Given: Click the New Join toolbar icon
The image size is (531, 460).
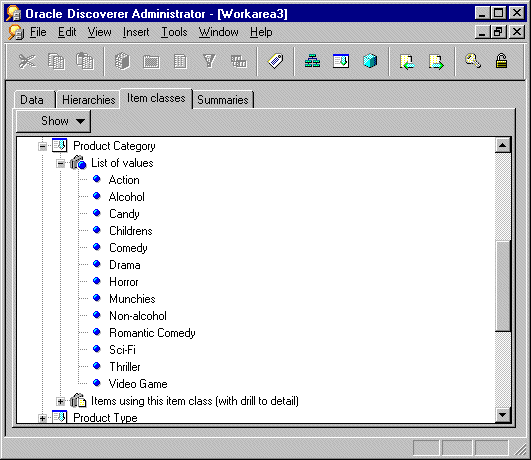Looking at the screenshot, I should coord(239,62).
